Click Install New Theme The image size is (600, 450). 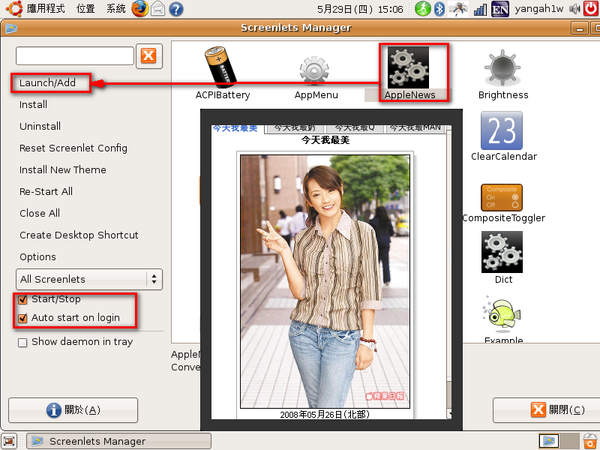tap(63, 170)
